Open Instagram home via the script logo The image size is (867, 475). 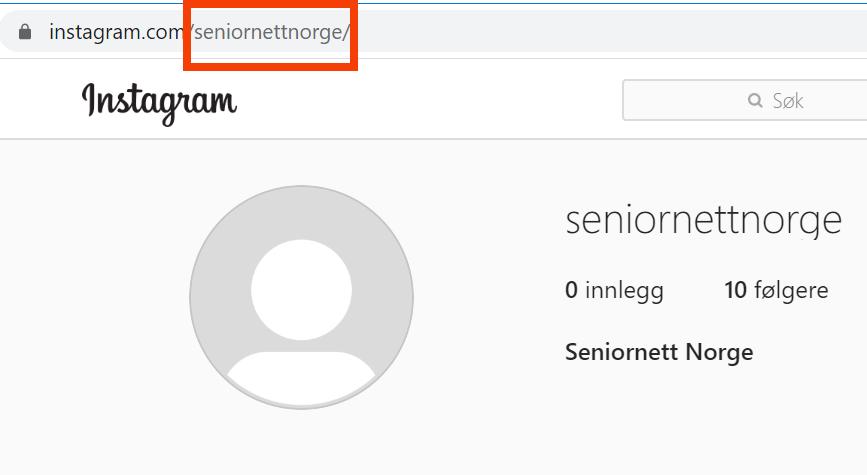159,103
